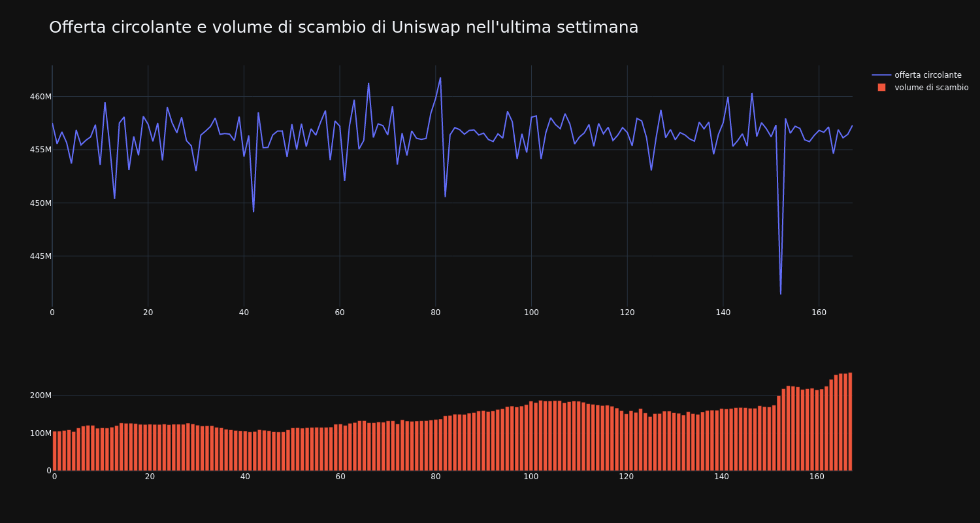
Task: Click the deepest dip in the line near 152
Action: 780,294
